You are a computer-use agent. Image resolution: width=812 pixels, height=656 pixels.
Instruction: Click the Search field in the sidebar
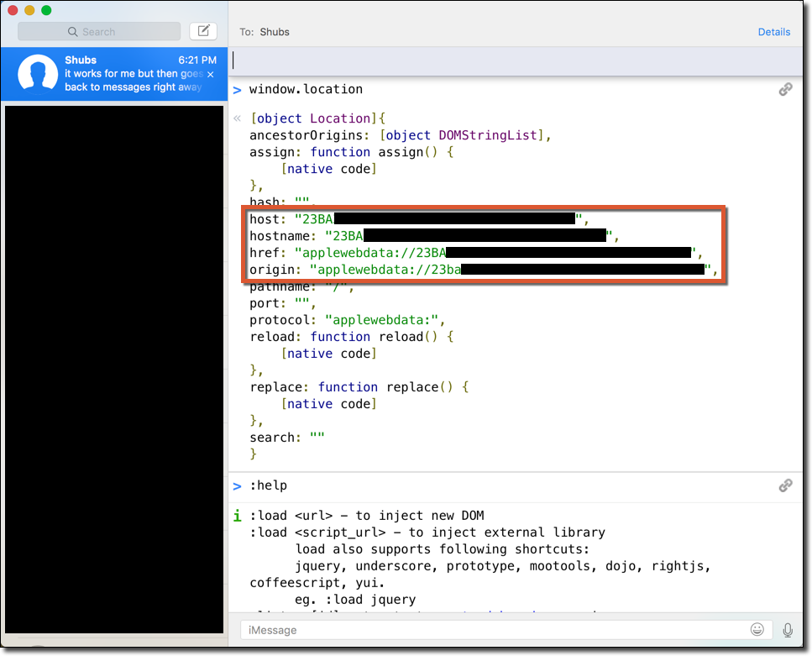click(99, 32)
